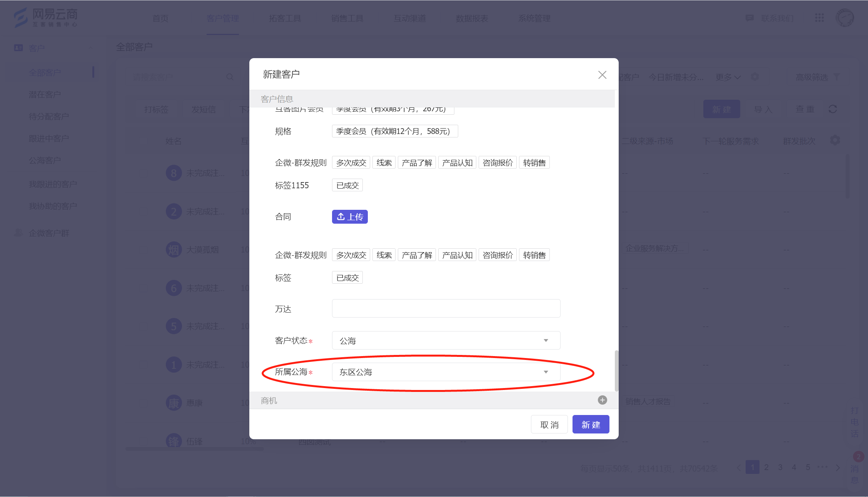Click the 查重 button
The width and height of the screenshot is (868, 497).
805,109
